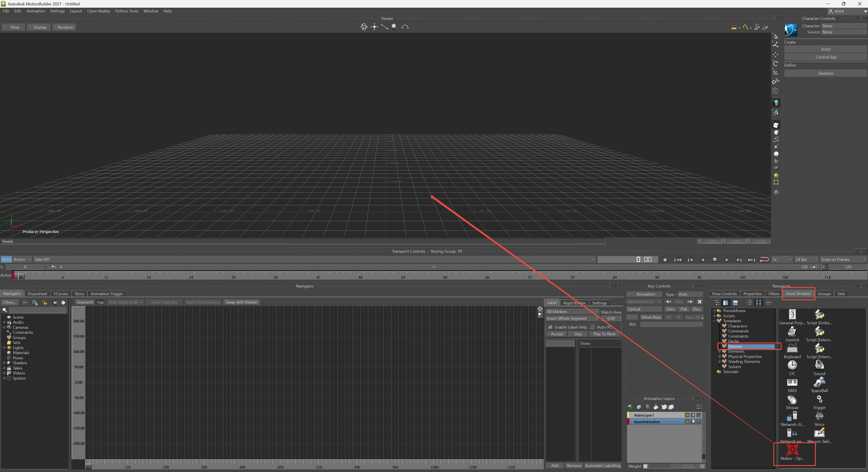This screenshot has height=472, width=868.
Task: Choose the MIDI device icon
Action: pyautogui.click(x=792, y=382)
